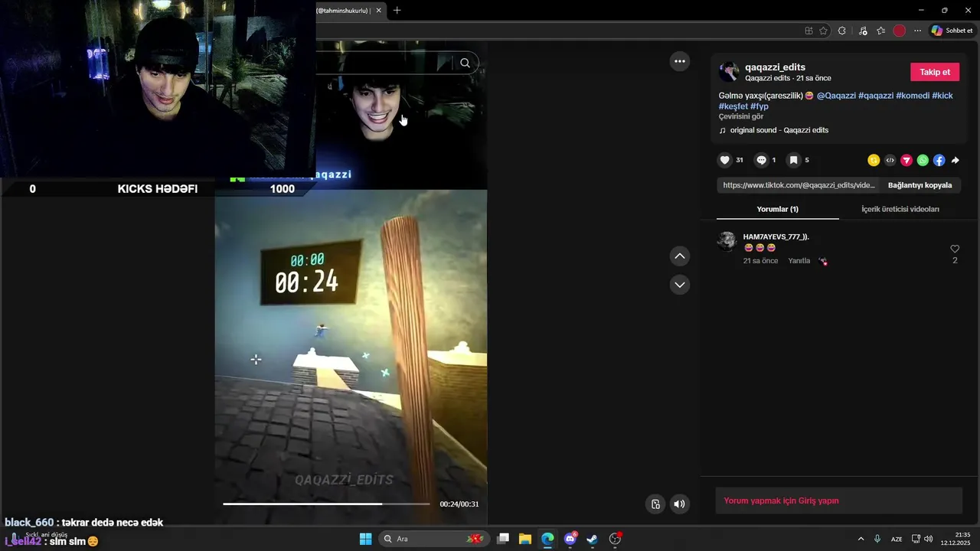The width and height of the screenshot is (980, 551).
Task: Open the favorites list icon
Action: 880,31
